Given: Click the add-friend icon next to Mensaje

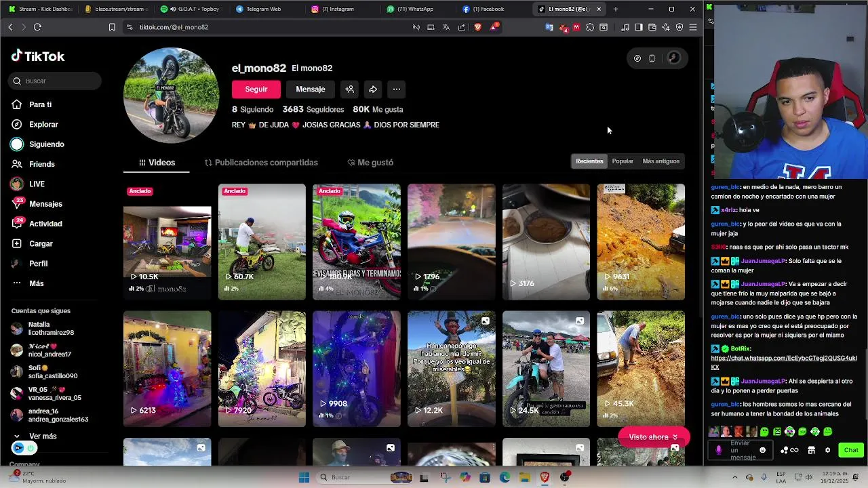Looking at the screenshot, I should 350,89.
